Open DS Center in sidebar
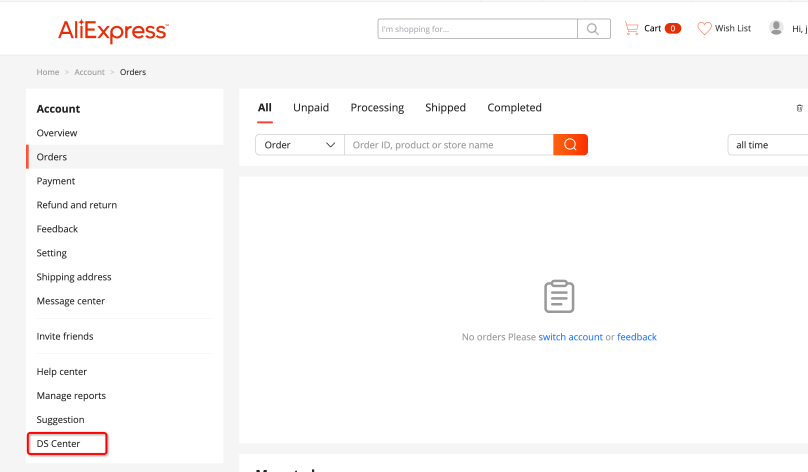The width and height of the screenshot is (808, 472). (x=58, y=444)
